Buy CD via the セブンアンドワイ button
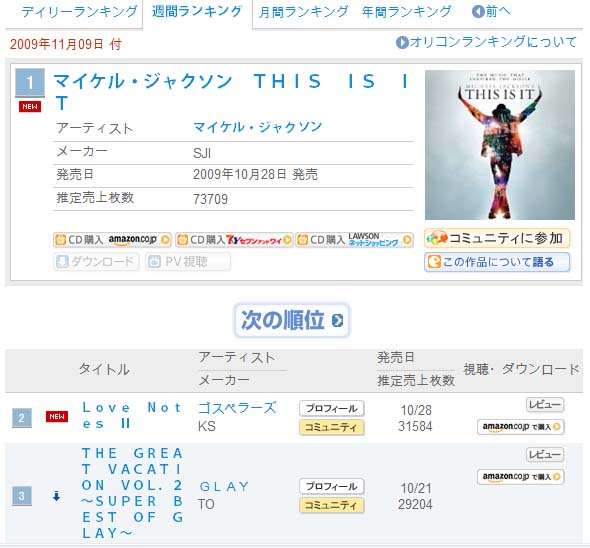Screen dimensions: 590x548 [x=234, y=240]
